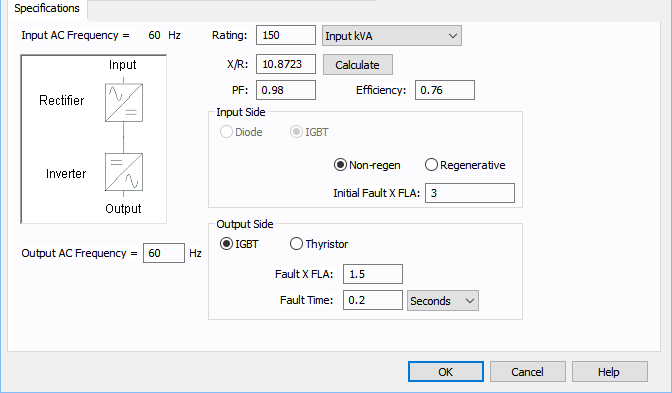This screenshot has height=393, width=672.
Task: Open Help for this dialog
Action: click(x=609, y=372)
